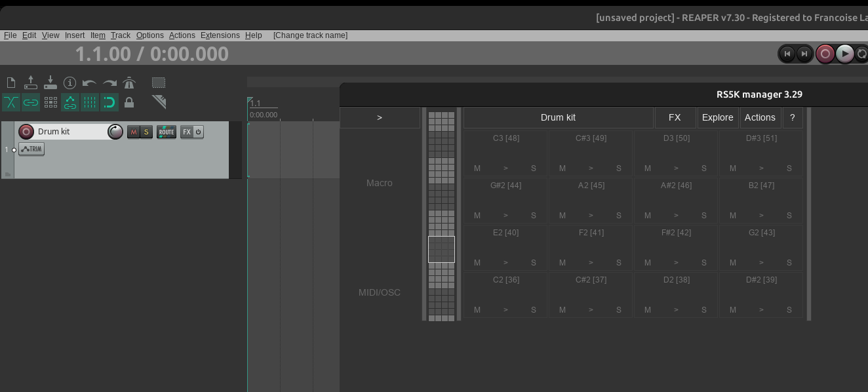Viewport: 868px width, 392px height.
Task: Play the D3 [50] pad arrow
Action: pyautogui.click(x=676, y=168)
